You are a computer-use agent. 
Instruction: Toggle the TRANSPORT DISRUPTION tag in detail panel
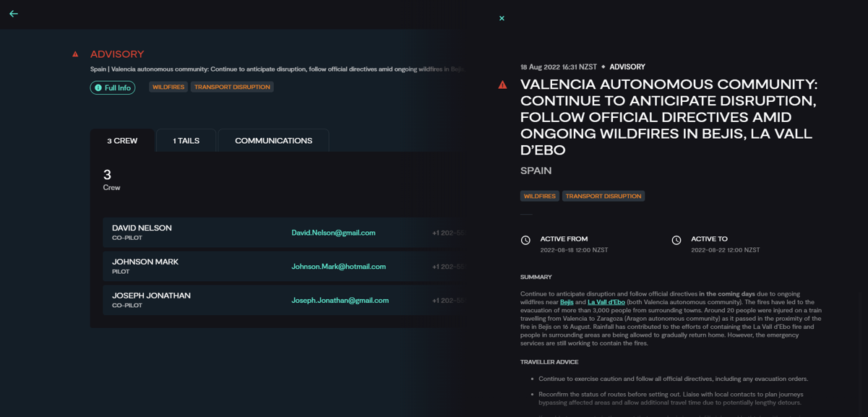tap(603, 195)
